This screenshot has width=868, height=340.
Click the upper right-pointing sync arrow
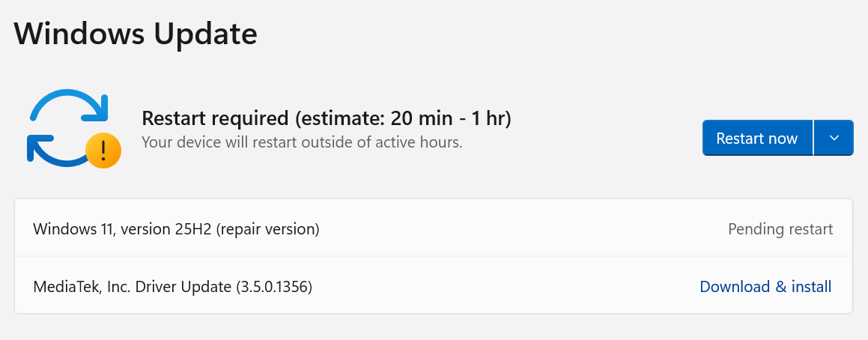[69, 105]
